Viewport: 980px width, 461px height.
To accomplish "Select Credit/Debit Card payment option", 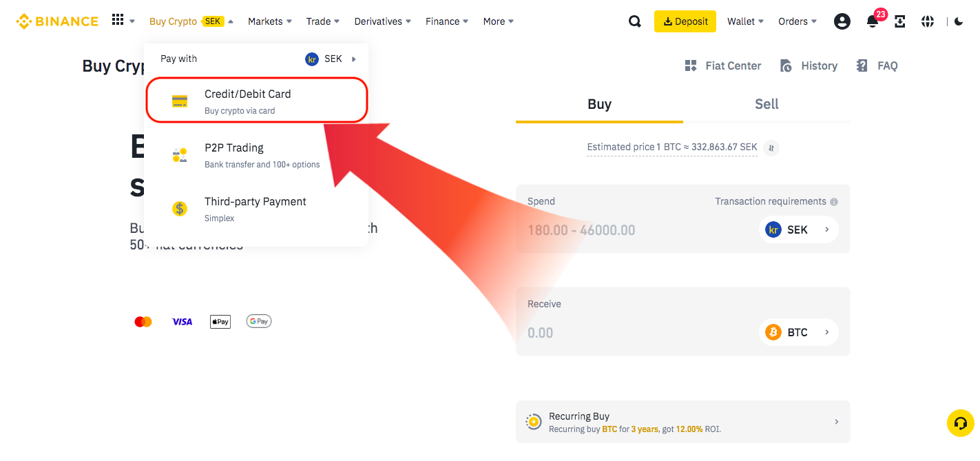I will [x=256, y=101].
